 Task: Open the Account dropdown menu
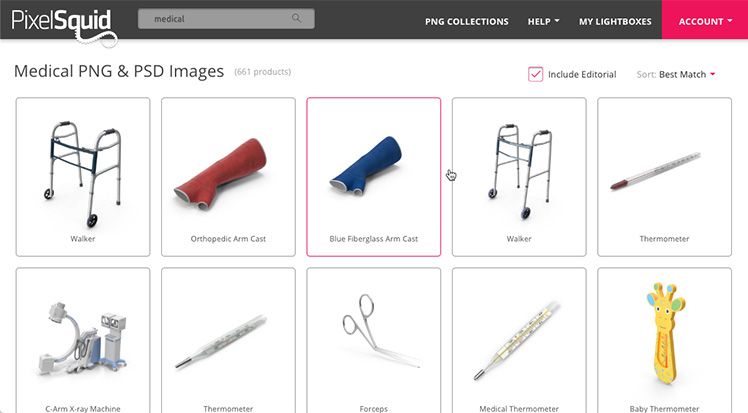[x=705, y=21]
